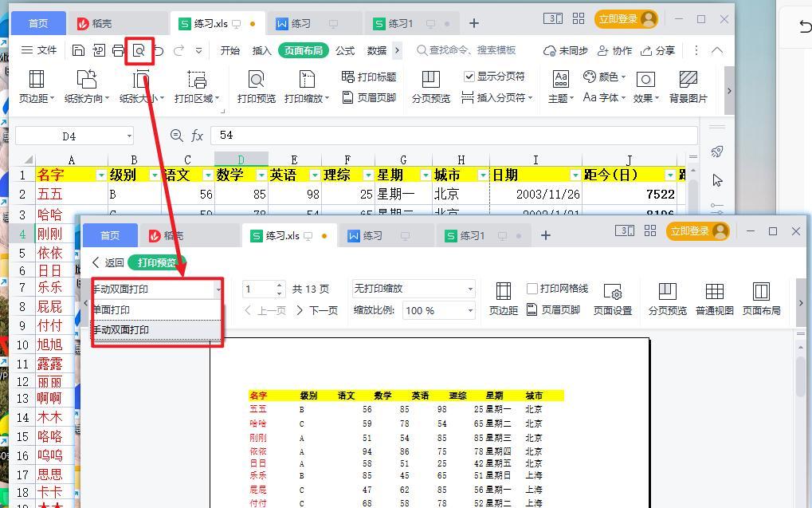The width and height of the screenshot is (812, 508).
Task: Click 下一页 to view the next page
Action: coord(317,310)
